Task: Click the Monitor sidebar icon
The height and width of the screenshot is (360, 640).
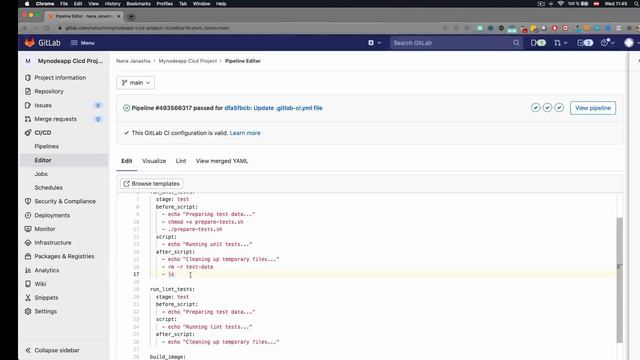Action: coord(28,229)
